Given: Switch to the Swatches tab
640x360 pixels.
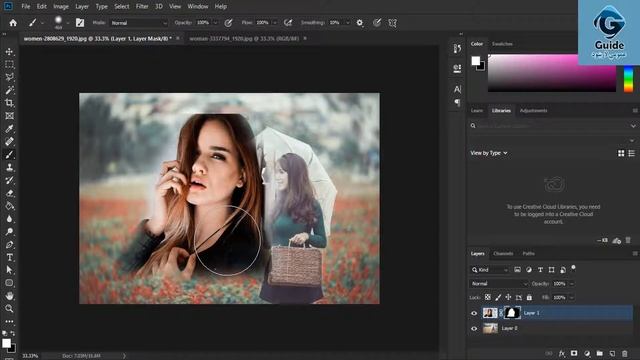Looking at the screenshot, I should point(502,44).
